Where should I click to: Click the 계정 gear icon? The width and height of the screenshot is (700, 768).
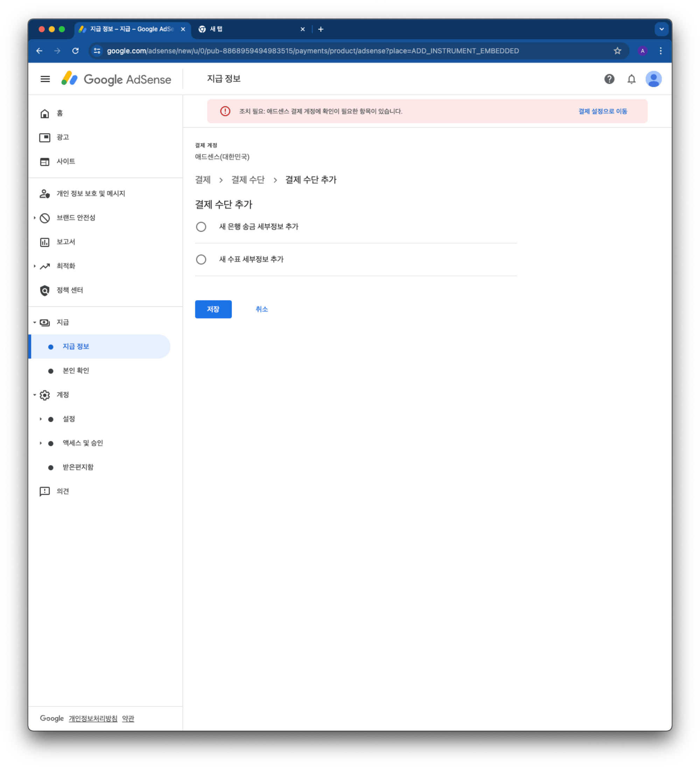(44, 395)
